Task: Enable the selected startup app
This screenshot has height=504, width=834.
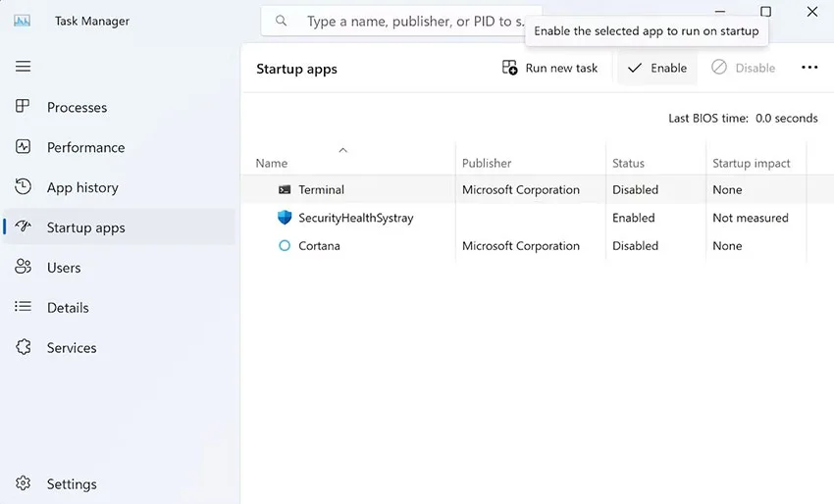Action: coord(656,68)
